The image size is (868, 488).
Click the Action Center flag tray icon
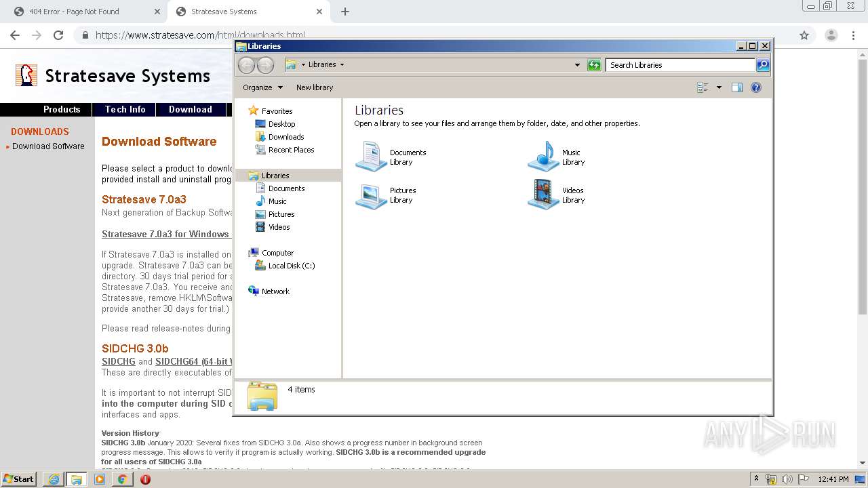click(802, 479)
